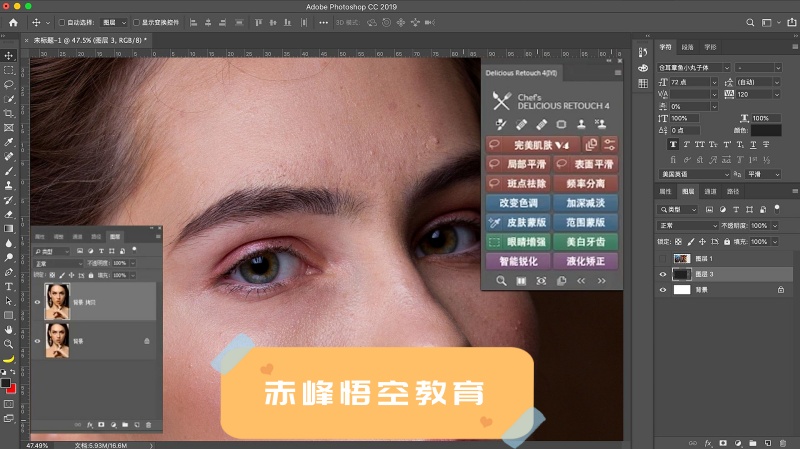
Task: Switch to the 段落 tab
Action: pyautogui.click(x=688, y=47)
